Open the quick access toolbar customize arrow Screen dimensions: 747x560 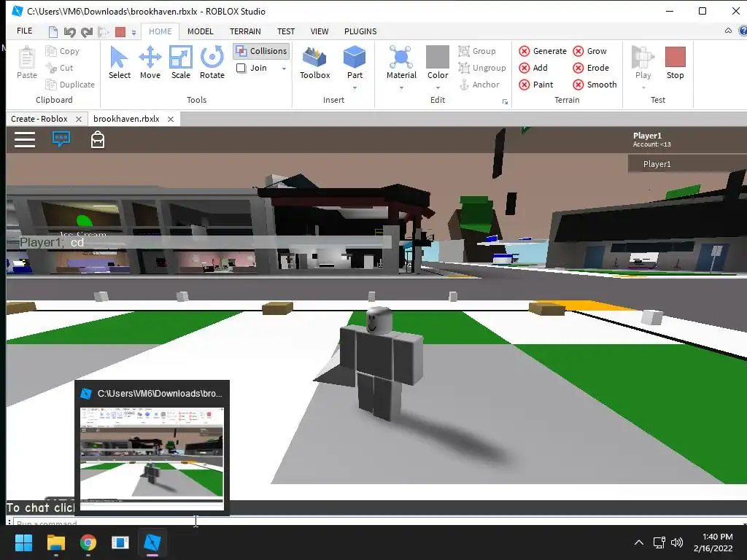134,32
